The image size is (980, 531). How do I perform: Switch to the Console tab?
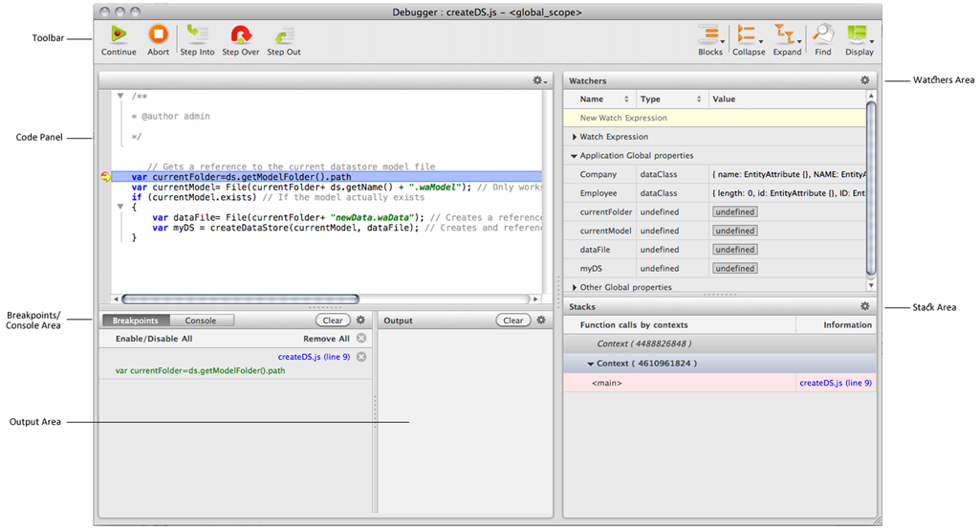pyautogui.click(x=201, y=321)
